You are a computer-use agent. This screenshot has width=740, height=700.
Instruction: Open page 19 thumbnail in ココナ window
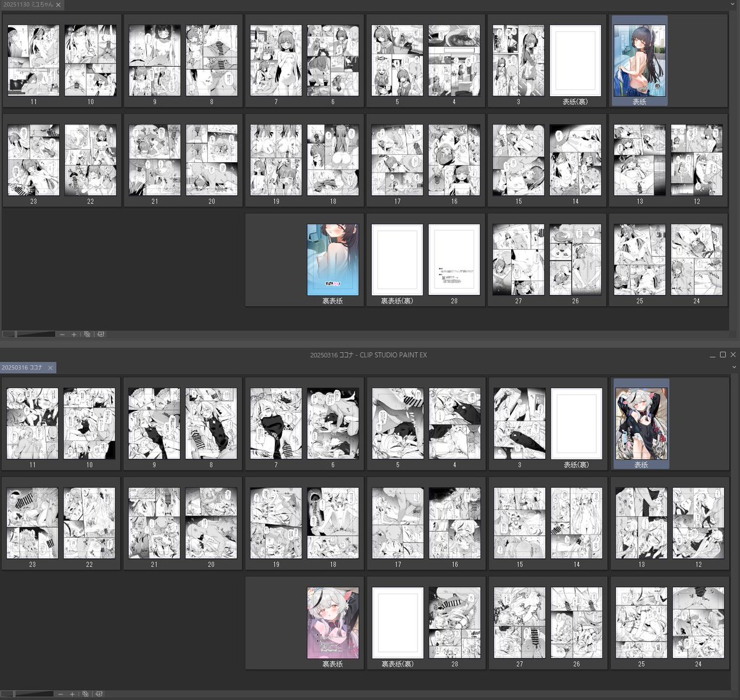coord(276,523)
